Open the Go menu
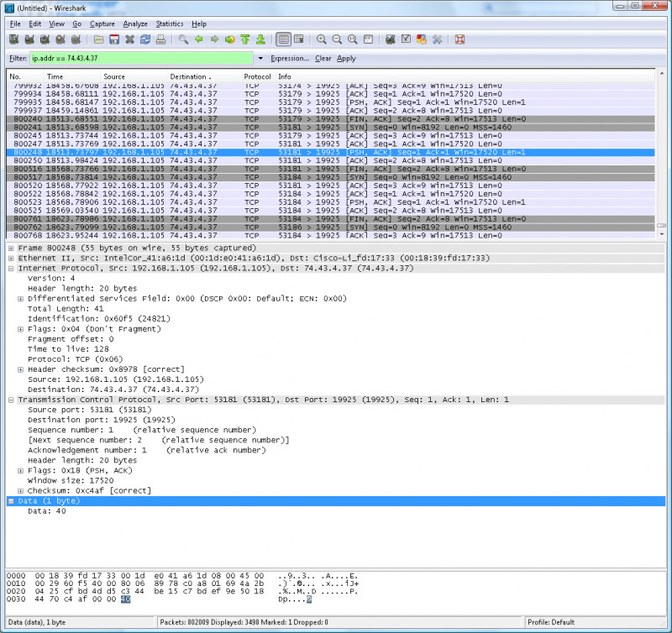672x633 pixels. [x=76, y=24]
